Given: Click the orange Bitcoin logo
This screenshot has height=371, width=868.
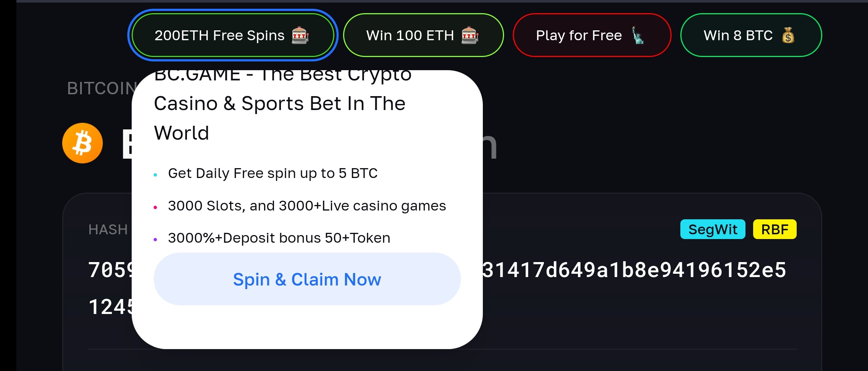Looking at the screenshot, I should coord(82,143).
